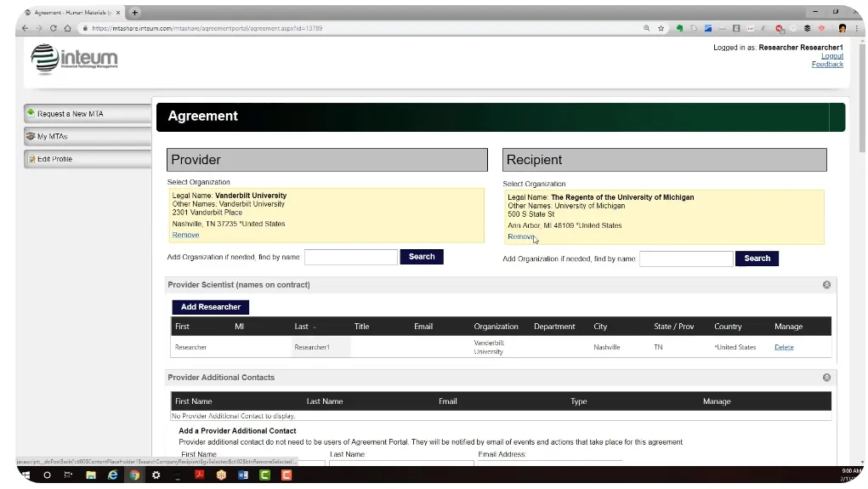Click the Vanderbilt University organization cell
Viewport: 868px width, 489px height.
[489, 347]
